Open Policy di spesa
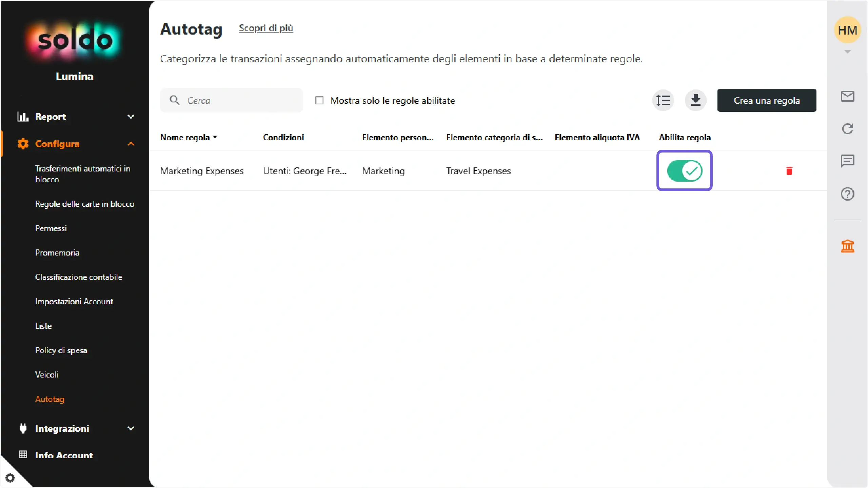The width and height of the screenshot is (868, 488). [x=61, y=350]
